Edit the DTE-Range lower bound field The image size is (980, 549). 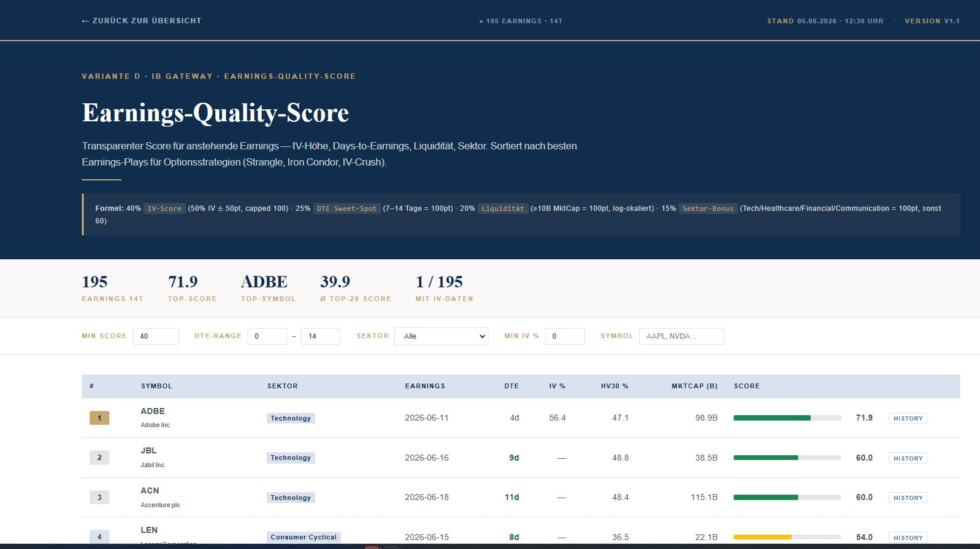point(267,336)
